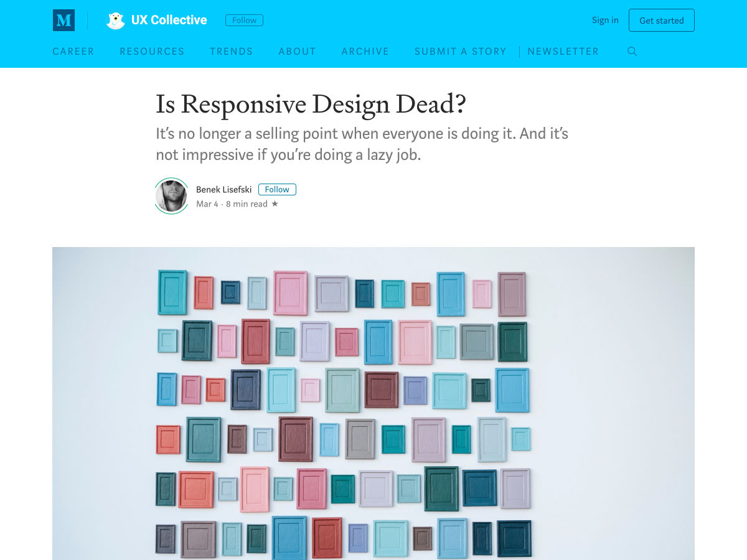This screenshot has width=747, height=560.
Task: Open Benek Lisefski's author profile name
Action: [224, 190]
